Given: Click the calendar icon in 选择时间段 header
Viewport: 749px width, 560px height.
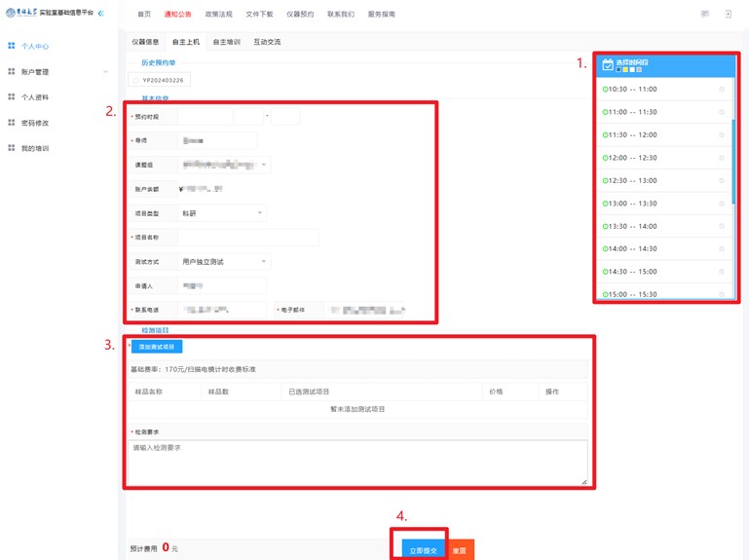Looking at the screenshot, I should click(x=608, y=65).
